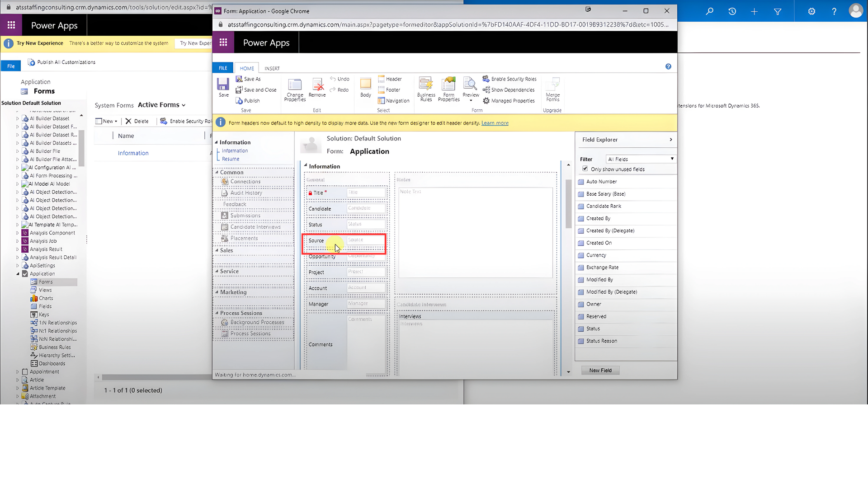The image size is (868, 488).
Task: Click Enable Security Roles in form ribbon
Action: tap(509, 79)
